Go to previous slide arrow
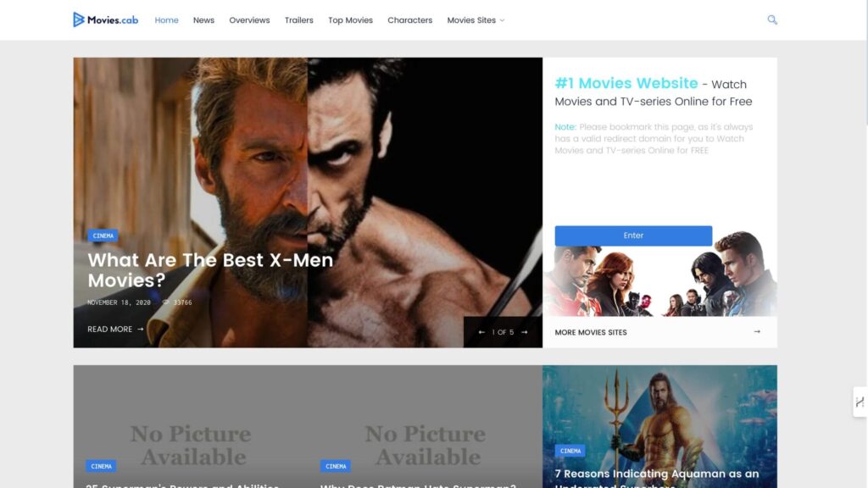This screenshot has height=488, width=868. 482,332
